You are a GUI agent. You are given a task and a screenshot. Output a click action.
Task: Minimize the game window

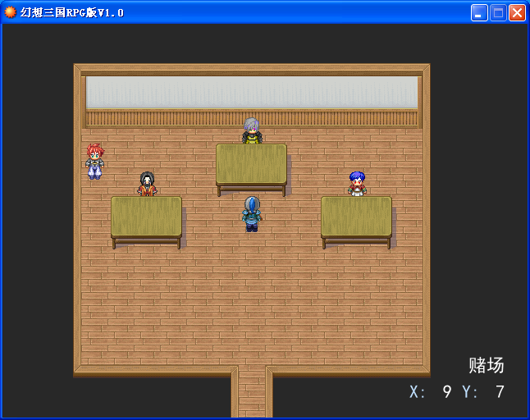pyautogui.click(x=479, y=13)
